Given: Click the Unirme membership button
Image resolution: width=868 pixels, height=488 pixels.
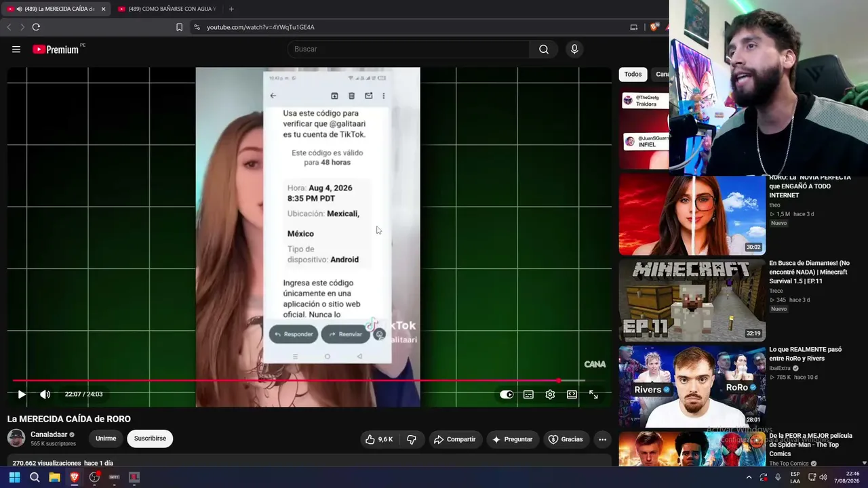Looking at the screenshot, I should pyautogui.click(x=106, y=439).
